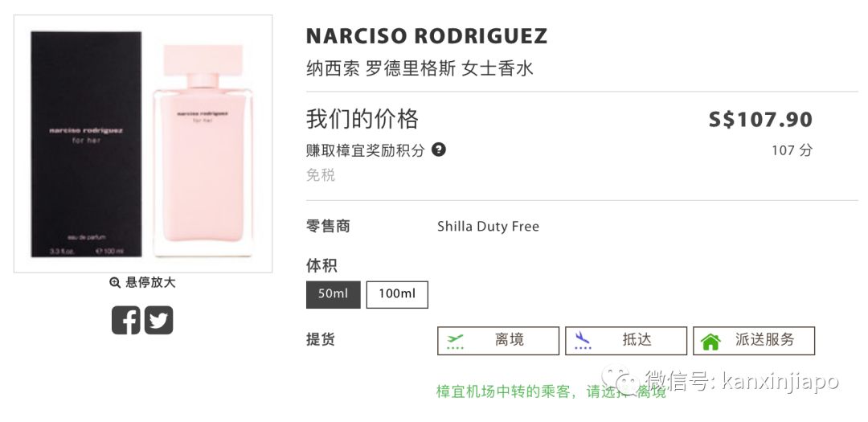Click the green house delivery icon

[710, 341]
